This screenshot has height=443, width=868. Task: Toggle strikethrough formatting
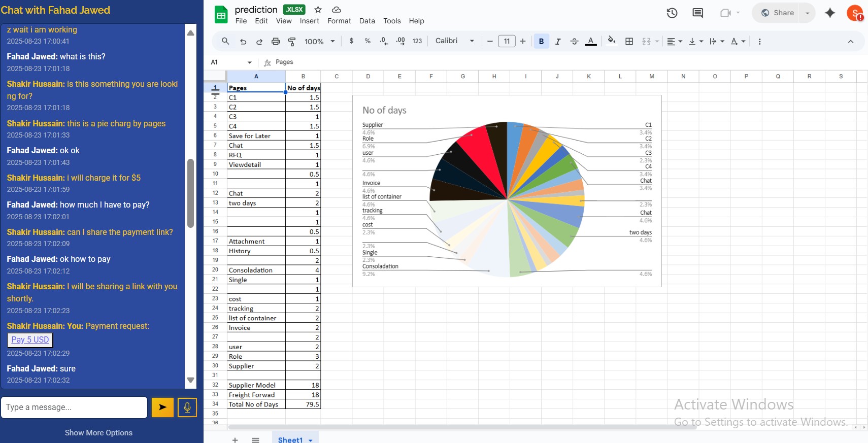574,42
